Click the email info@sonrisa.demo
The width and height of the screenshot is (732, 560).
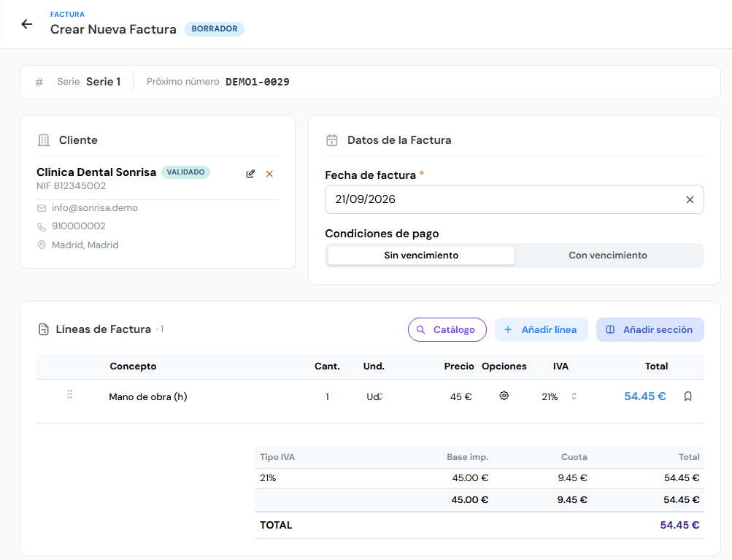tap(95, 208)
